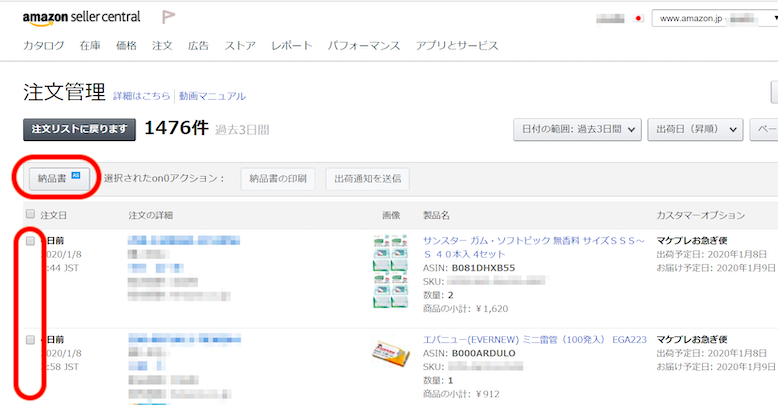Check the box for the サンスター ガム order

point(30,241)
